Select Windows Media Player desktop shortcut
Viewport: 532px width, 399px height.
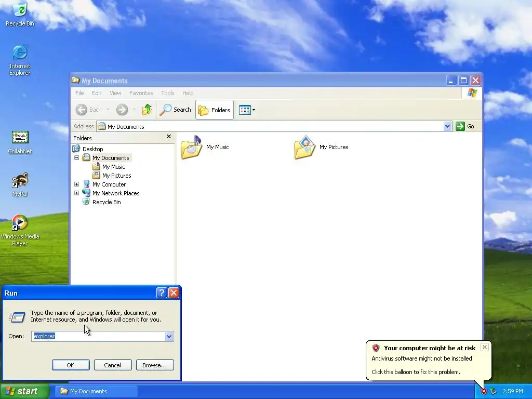tap(20, 230)
